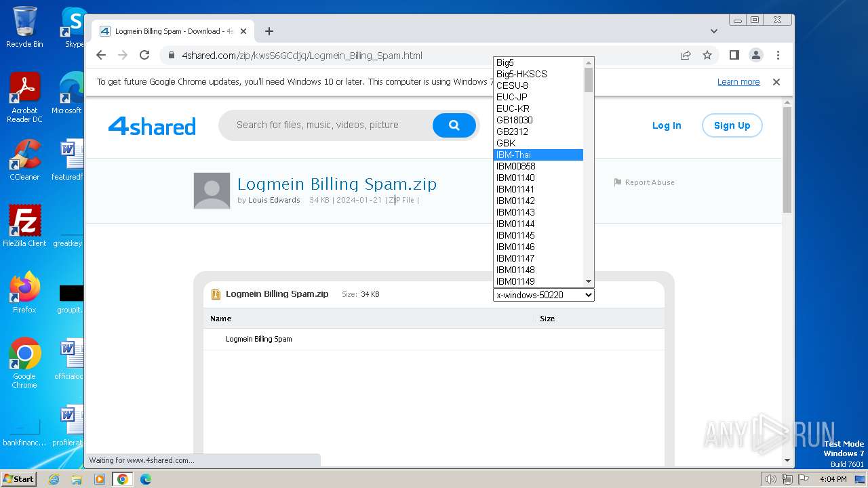Click the browser back arrow
The width and height of the screenshot is (868, 488).
101,56
